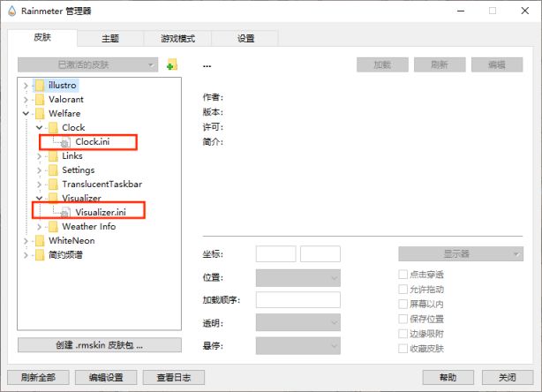Click the 刷新 button
The image size is (542, 392).
point(440,64)
